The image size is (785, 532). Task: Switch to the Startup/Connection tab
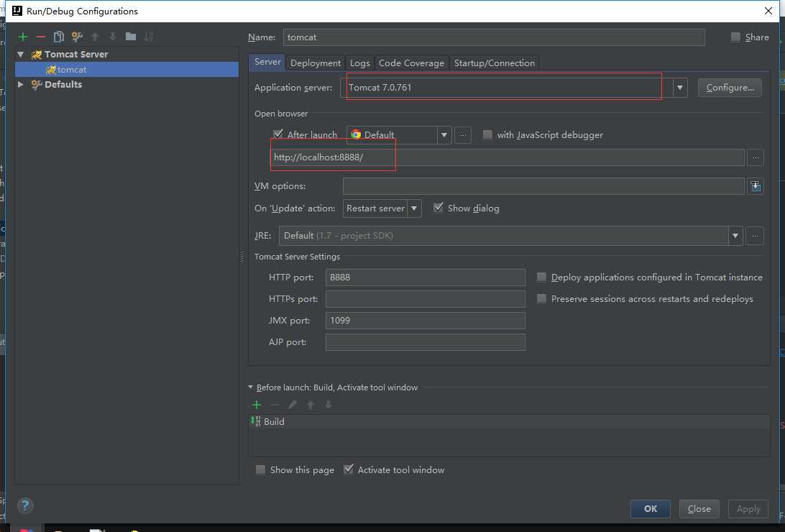[x=495, y=63]
